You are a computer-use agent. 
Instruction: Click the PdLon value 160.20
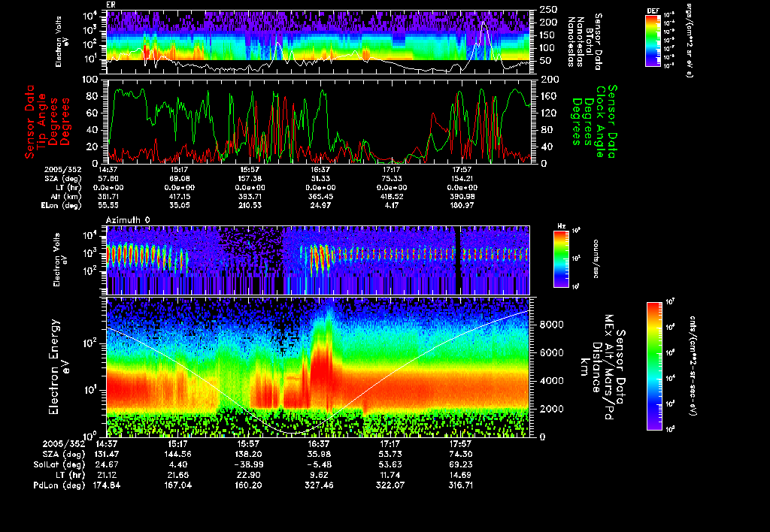(248, 485)
